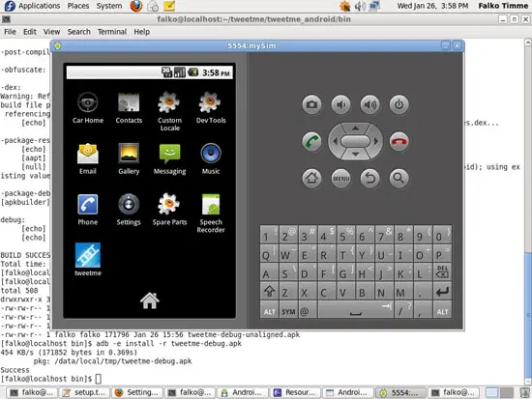The width and height of the screenshot is (532, 399).
Task: Click the emulator search magnifier button
Action: [399, 178]
